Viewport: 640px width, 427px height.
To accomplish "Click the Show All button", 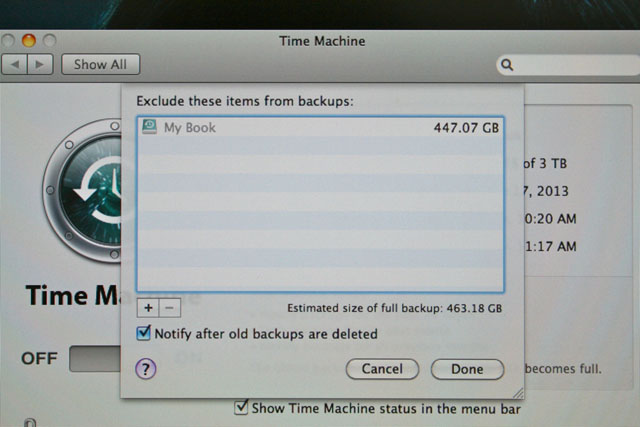I will click(100, 64).
